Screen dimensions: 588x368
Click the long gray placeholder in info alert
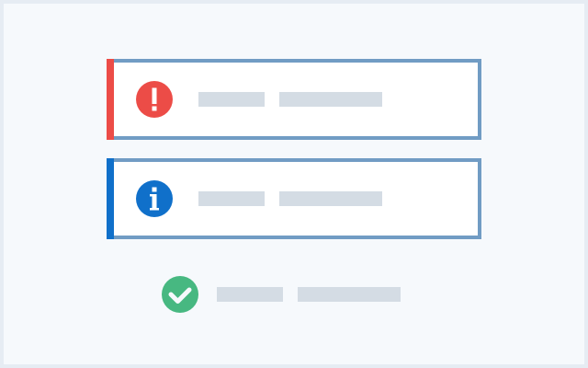[x=331, y=199]
